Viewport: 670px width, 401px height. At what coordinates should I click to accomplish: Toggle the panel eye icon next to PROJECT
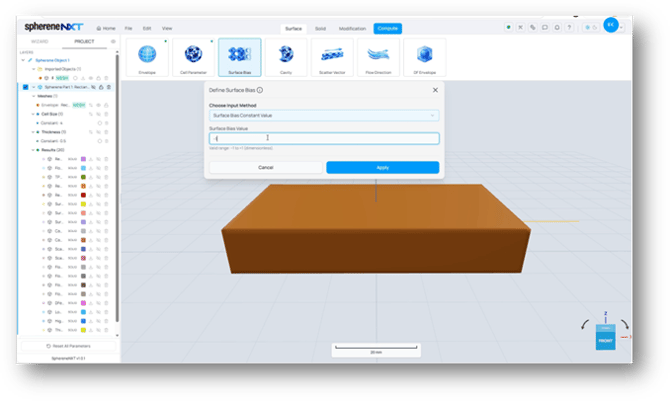click(113, 41)
